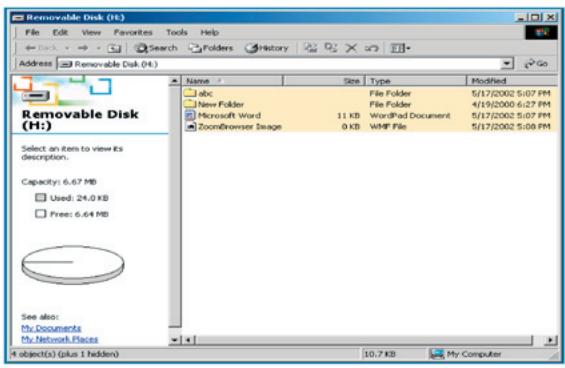The height and width of the screenshot is (368, 565).
Task: Select the New Folder icon
Action: coord(190,104)
